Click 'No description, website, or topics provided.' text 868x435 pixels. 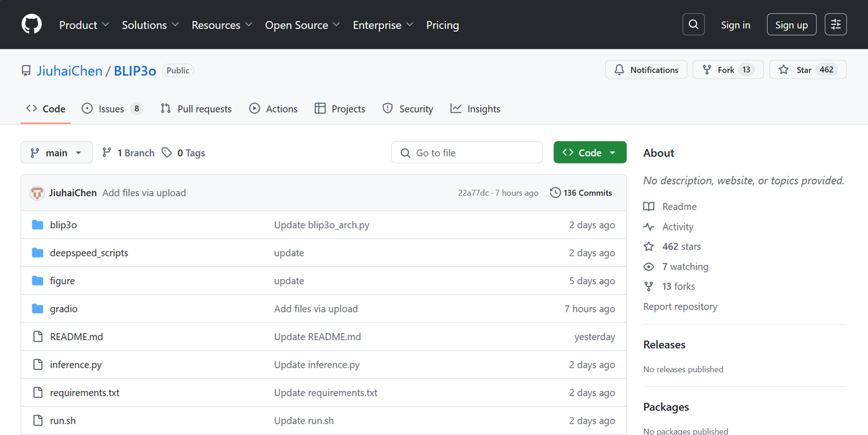point(744,181)
